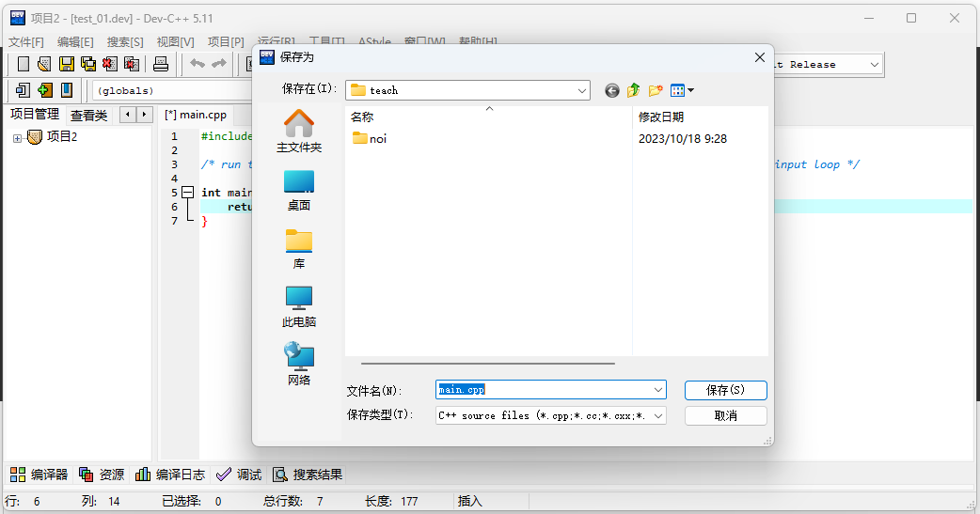Screen dimensions: 980x514
Task: Open the 文件[F] menu
Action: [x=26, y=42]
